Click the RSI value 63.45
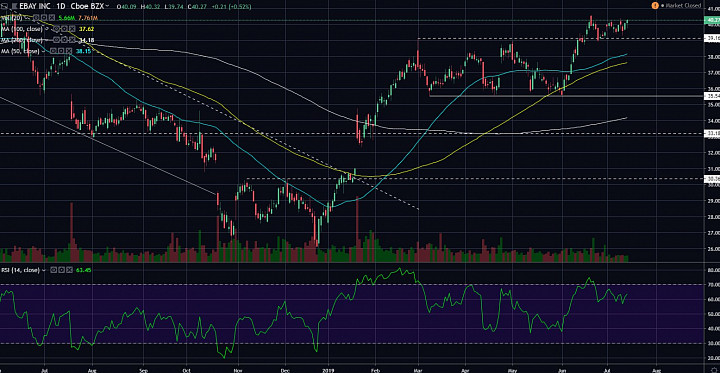 pos(84,270)
